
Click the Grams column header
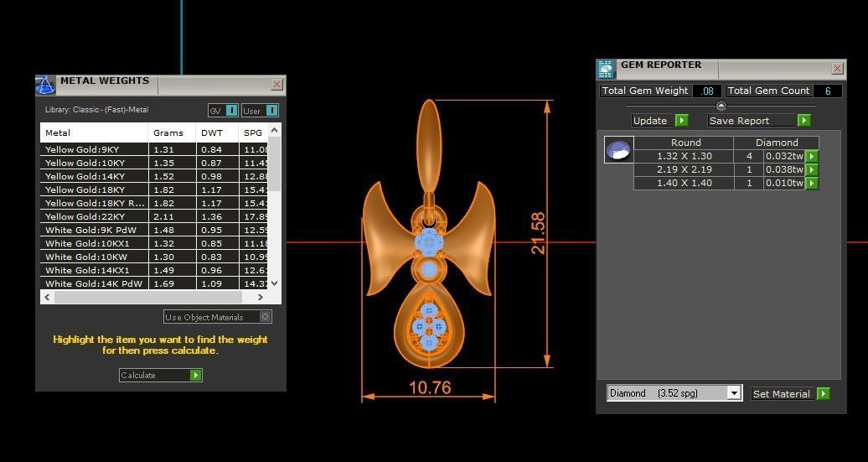pos(172,133)
